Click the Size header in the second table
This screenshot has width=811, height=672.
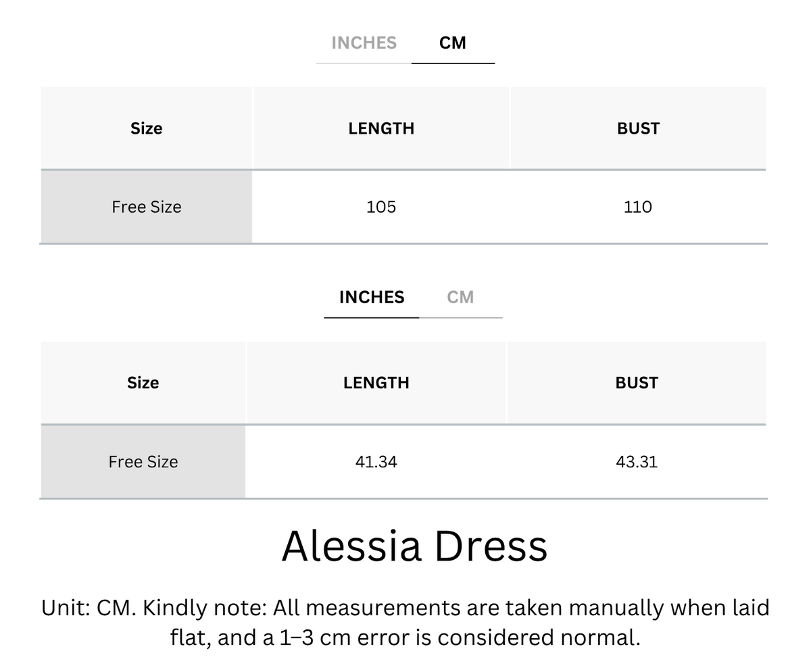[x=143, y=383]
